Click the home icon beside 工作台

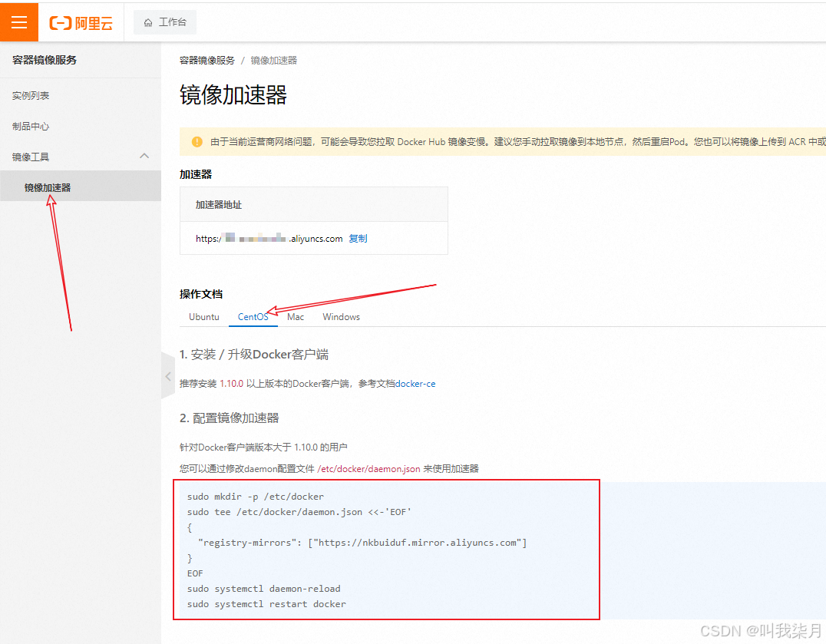148,22
